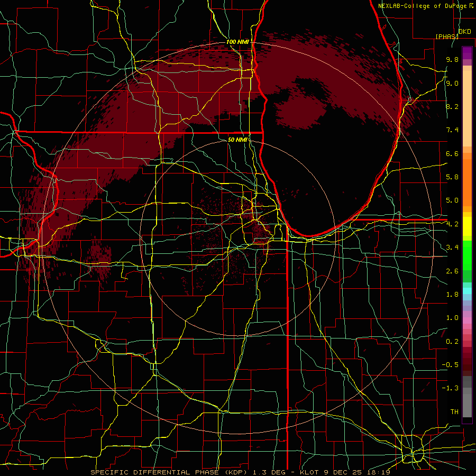Click the 9.0 value on color scale

pos(452,84)
